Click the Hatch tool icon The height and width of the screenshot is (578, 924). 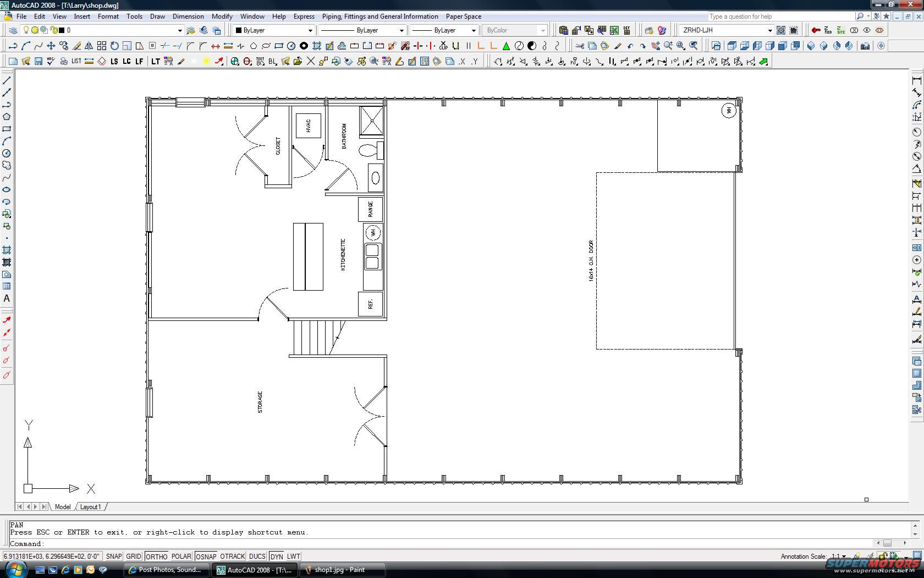tap(7, 250)
